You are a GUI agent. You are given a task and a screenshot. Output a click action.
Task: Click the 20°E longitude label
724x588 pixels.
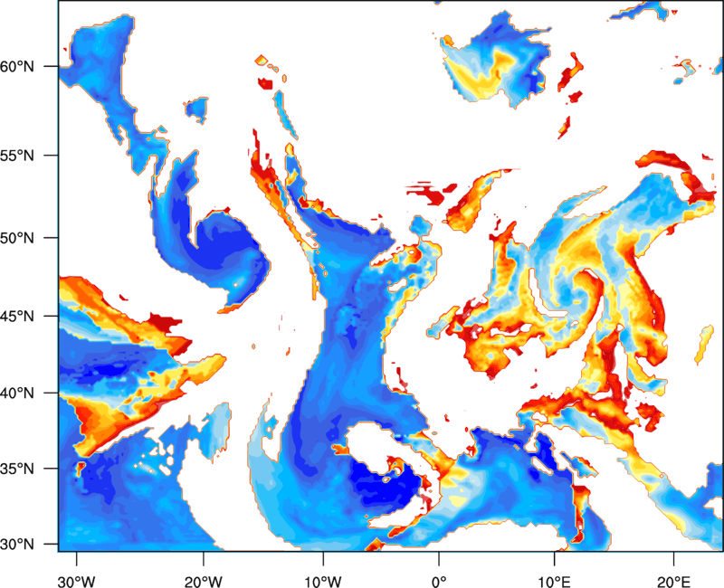click(x=673, y=582)
